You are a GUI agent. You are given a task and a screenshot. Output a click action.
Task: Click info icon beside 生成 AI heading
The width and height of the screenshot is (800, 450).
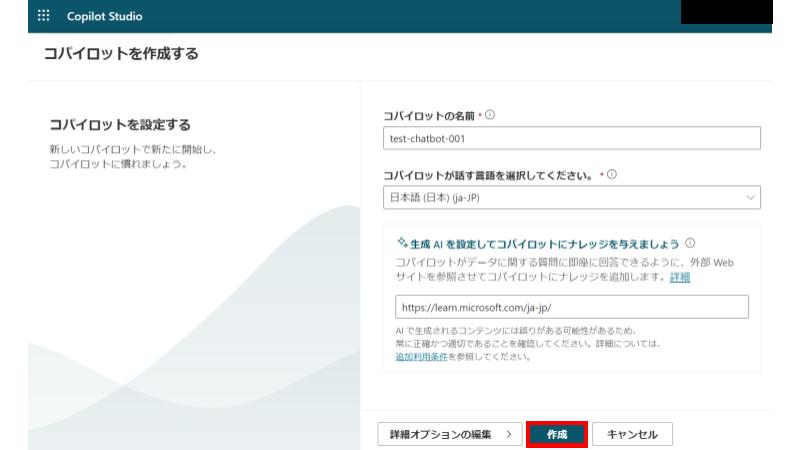click(690, 243)
